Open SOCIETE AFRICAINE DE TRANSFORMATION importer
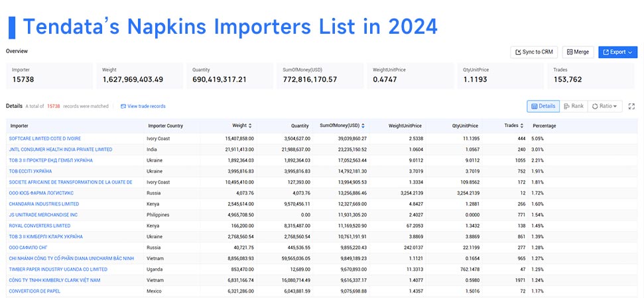This screenshot has width=644, height=298. [71, 182]
